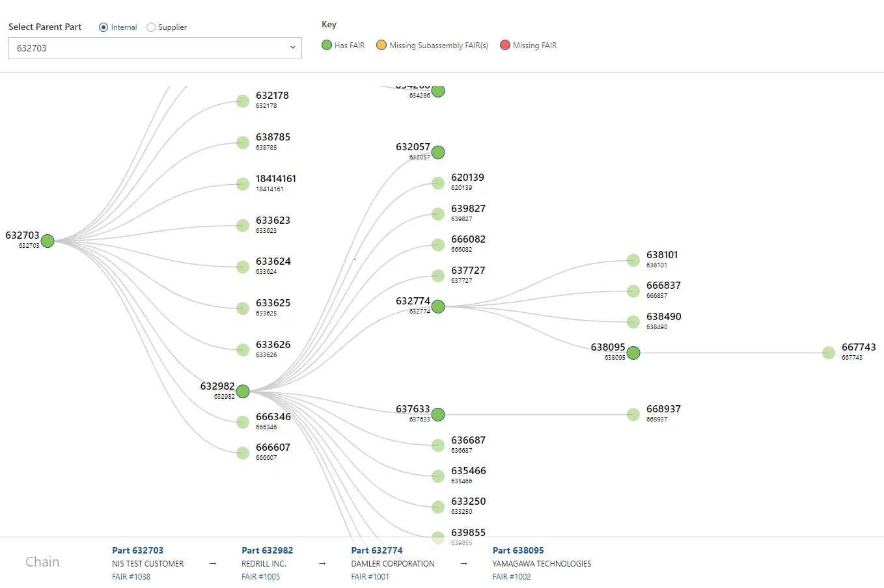Select the node for part 632057
The height and width of the screenshot is (588, 884).
437,152
